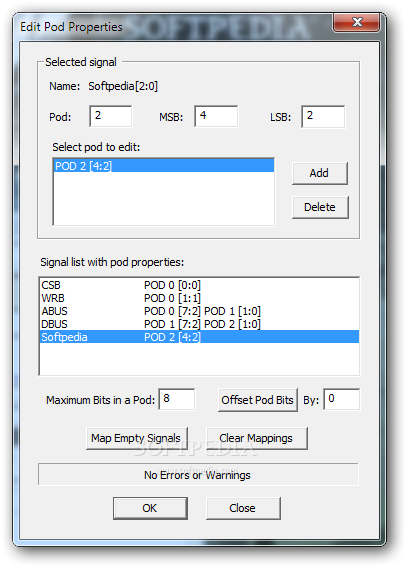Click the Add button

pos(320,173)
